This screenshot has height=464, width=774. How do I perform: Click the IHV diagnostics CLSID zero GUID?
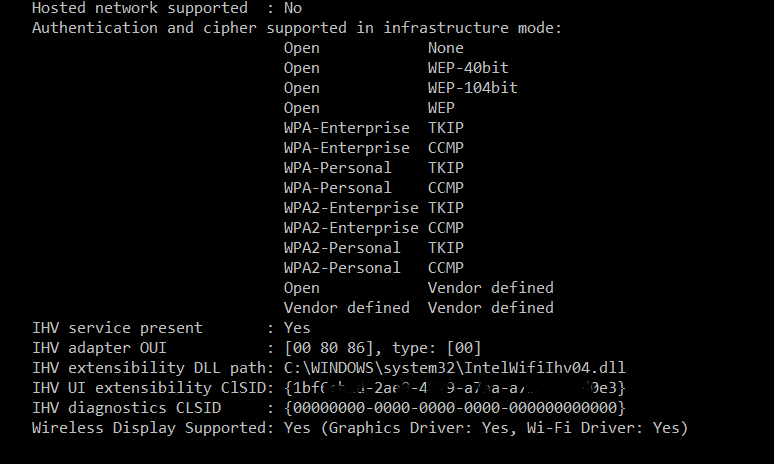[x=455, y=408]
